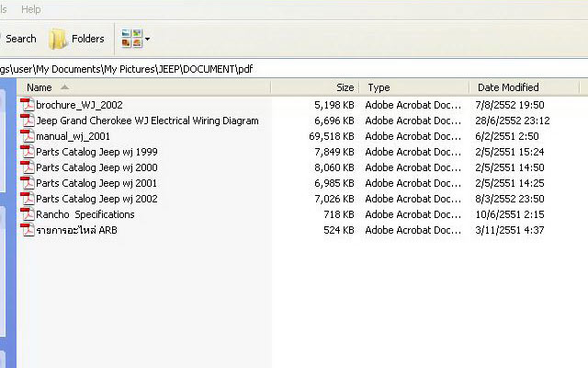Screen dimensions: 588x368
Task: Click PDF icon for Rancho Specifications
Action: (28, 214)
